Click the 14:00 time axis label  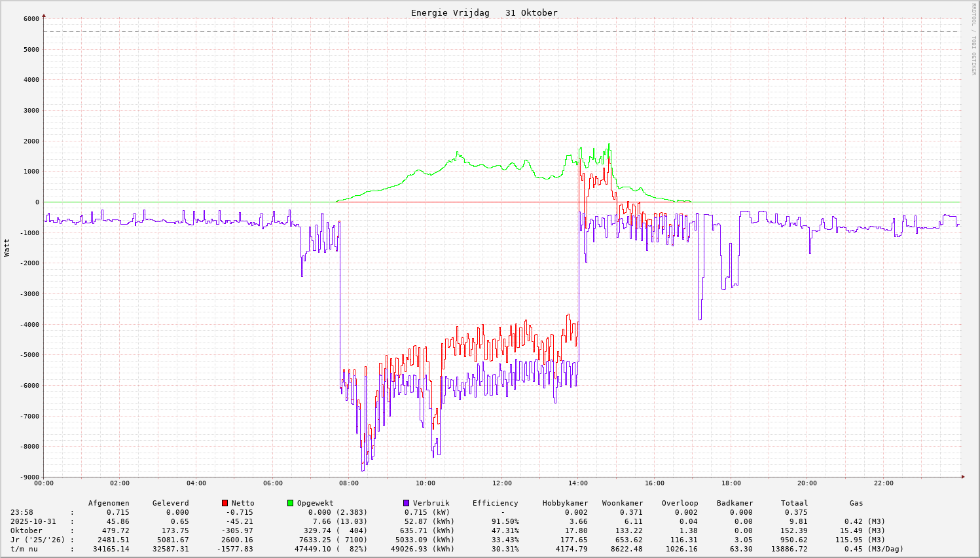pyautogui.click(x=578, y=483)
